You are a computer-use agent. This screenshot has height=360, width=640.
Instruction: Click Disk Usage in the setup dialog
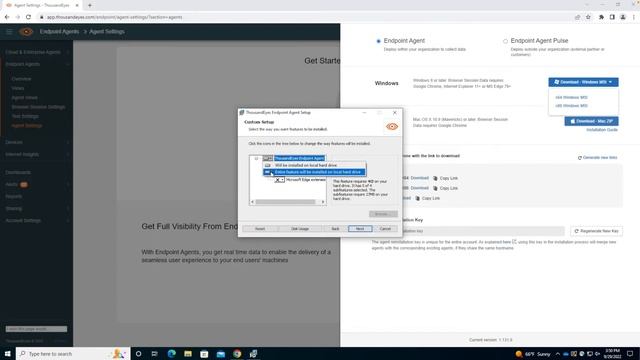tap(300, 229)
